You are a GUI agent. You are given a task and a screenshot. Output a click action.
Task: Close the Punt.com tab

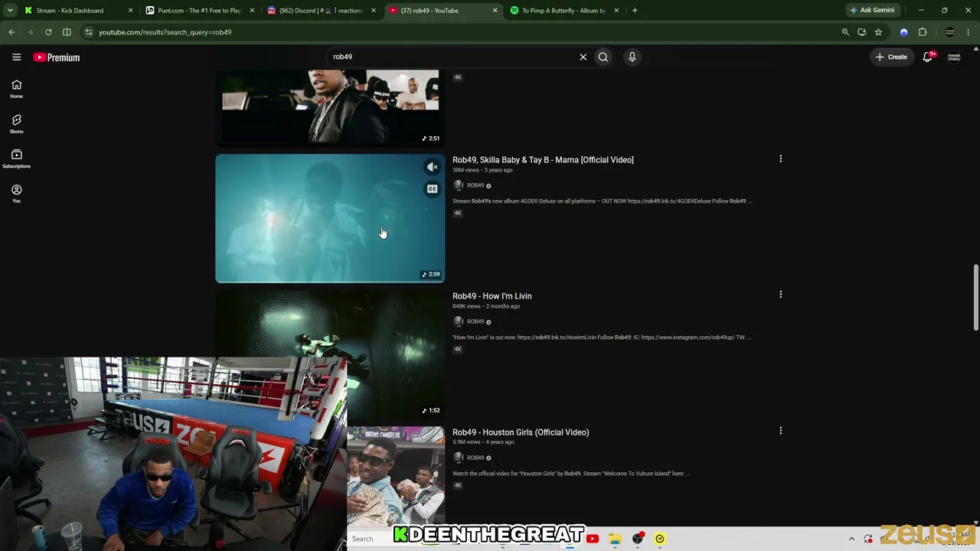252,11
